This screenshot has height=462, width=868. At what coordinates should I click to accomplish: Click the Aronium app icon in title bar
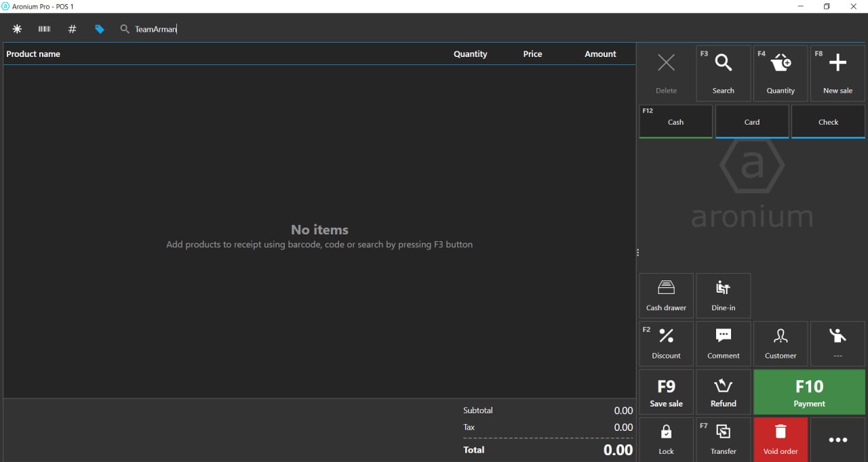(5, 6)
